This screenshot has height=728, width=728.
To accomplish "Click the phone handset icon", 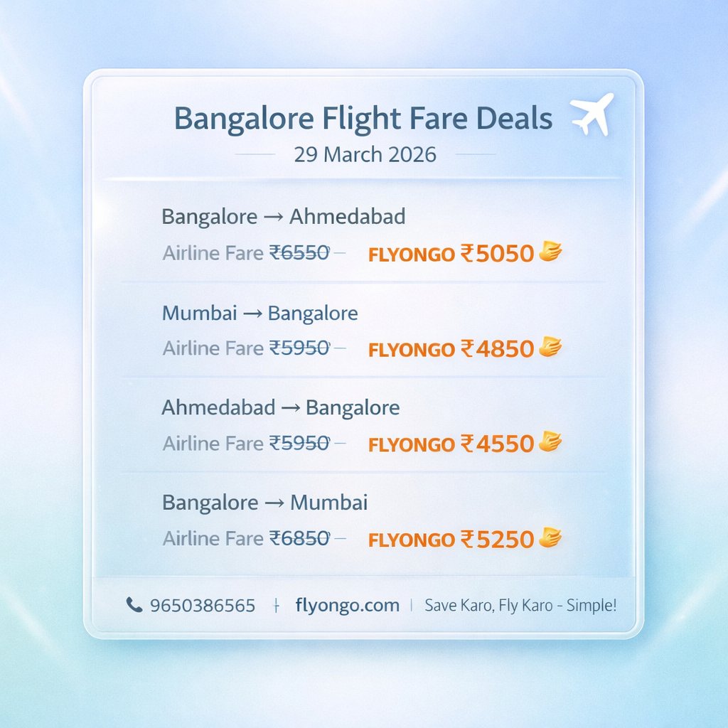I will click(x=134, y=605).
